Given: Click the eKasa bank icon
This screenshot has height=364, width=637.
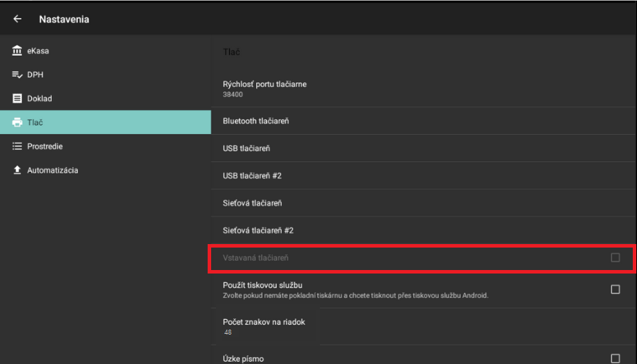Looking at the screenshot, I should tap(18, 51).
